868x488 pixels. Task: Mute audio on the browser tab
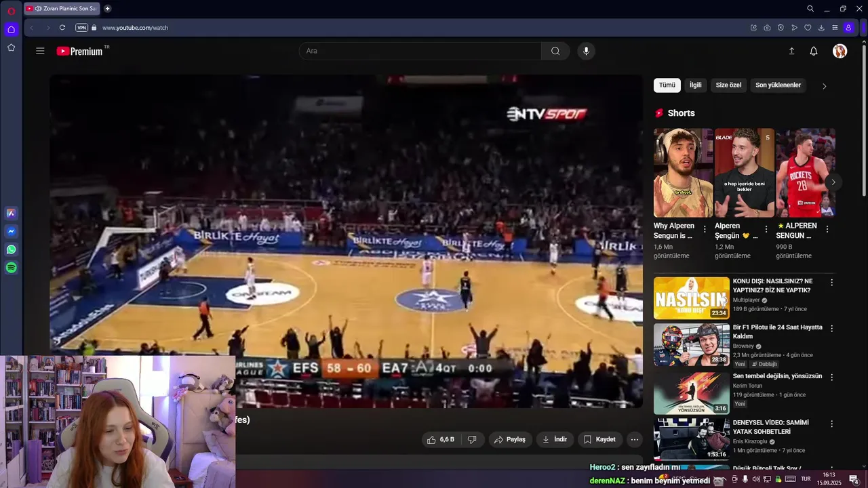[x=38, y=9]
